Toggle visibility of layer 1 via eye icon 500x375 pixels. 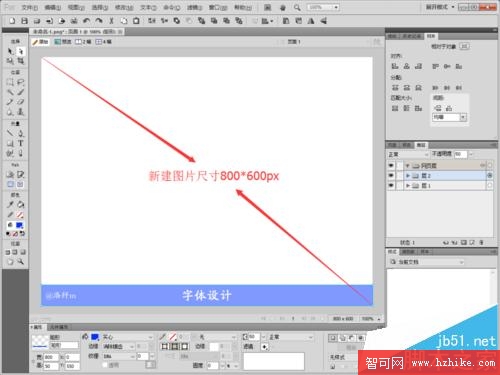pos(391,185)
